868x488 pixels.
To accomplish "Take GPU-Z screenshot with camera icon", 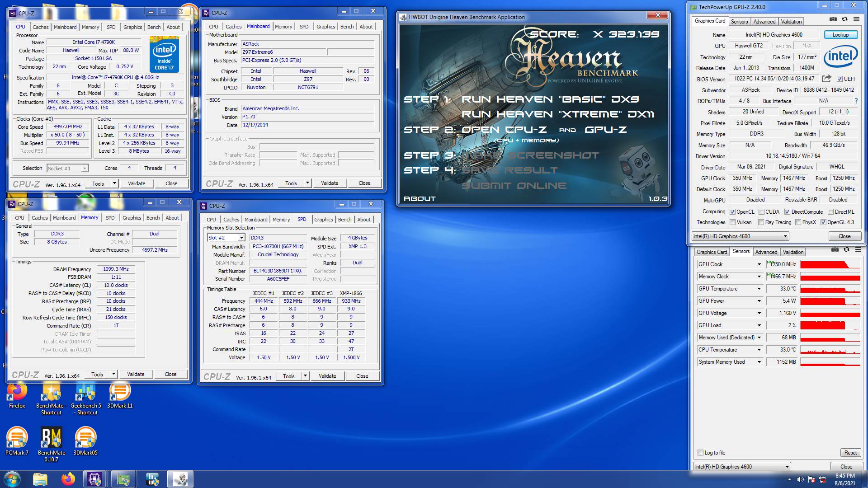I will tap(833, 19).
